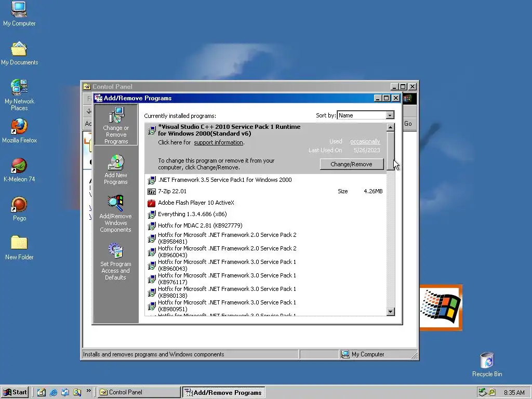Screen dimensions: 532x399
Task: Open the Add New Programs section
Action: [116, 170]
